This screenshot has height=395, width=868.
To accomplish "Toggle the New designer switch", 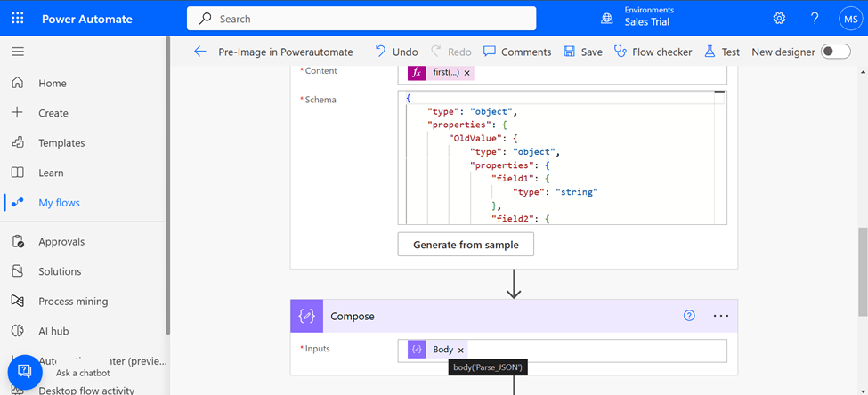I will click(x=835, y=52).
